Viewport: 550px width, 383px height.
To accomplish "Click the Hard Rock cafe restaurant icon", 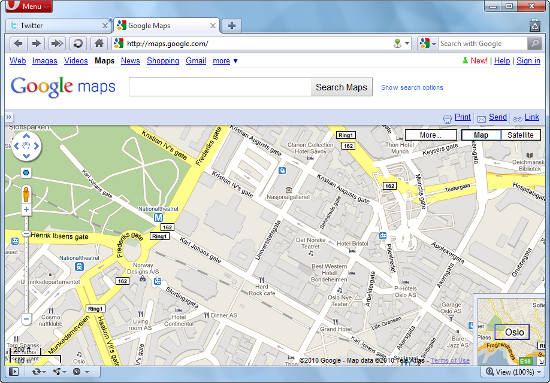I will click(x=261, y=280).
